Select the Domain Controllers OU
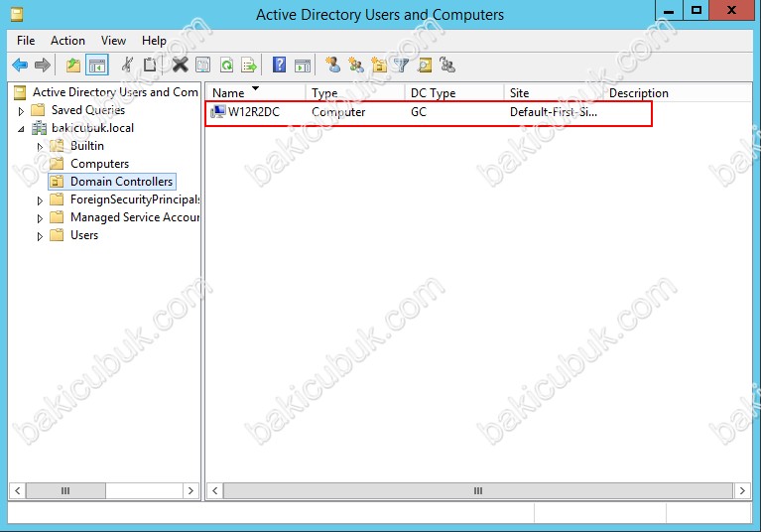Viewport: 761px width, 532px height. click(121, 182)
